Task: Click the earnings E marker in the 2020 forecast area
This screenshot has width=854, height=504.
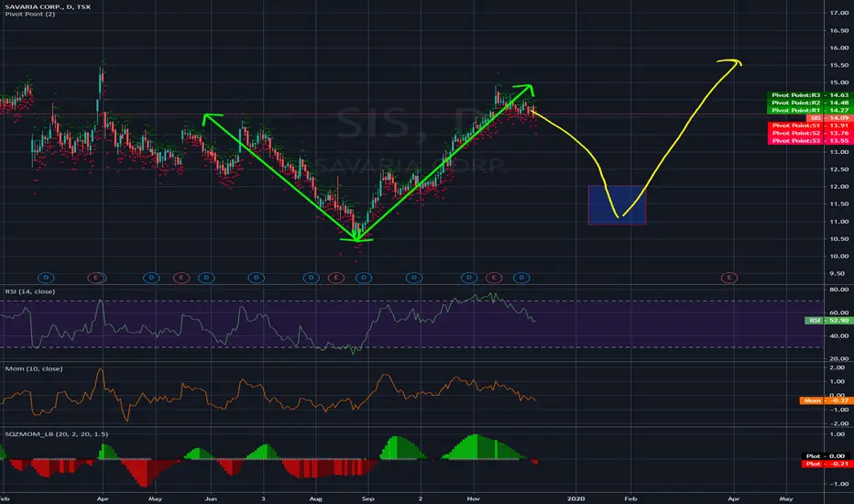Action: point(729,278)
